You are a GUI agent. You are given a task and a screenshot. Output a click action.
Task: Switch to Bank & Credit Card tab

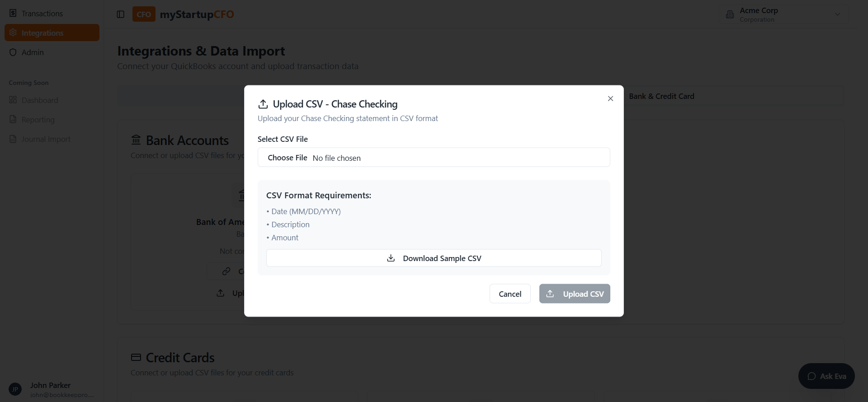click(x=661, y=96)
